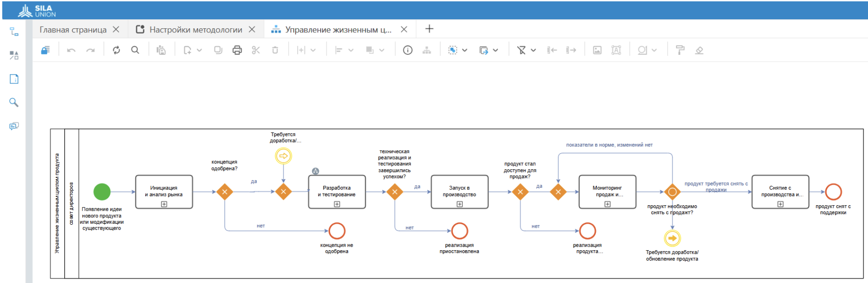Click the info circle icon
Screen dimensions: 868x283
407,50
